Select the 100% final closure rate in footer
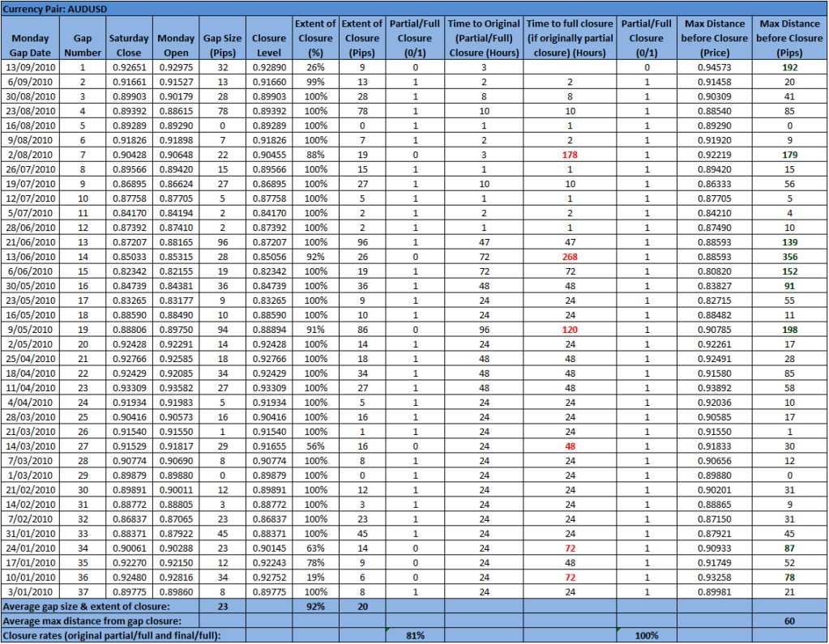Viewport: 829px width, 644px height. pyautogui.click(x=647, y=636)
